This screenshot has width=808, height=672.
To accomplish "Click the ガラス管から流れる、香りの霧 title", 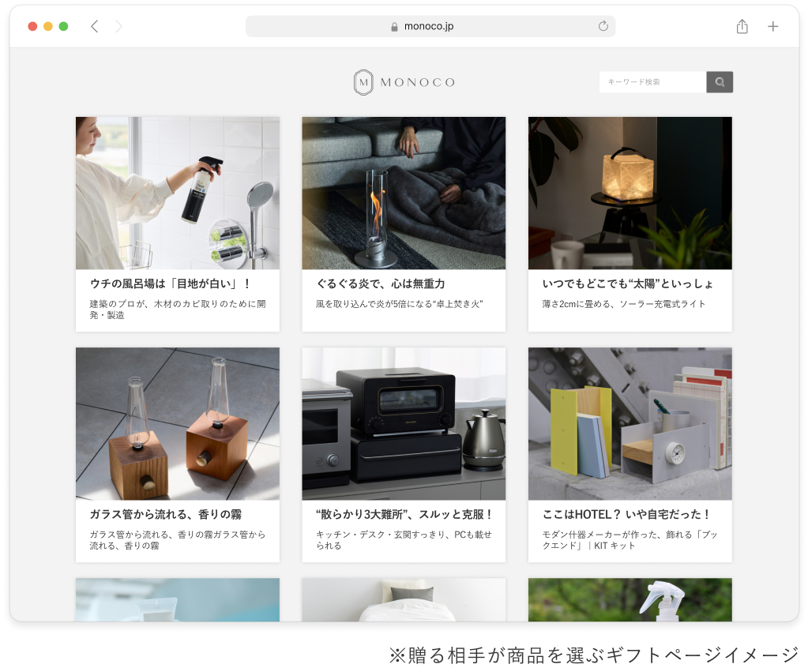I will click(165, 514).
